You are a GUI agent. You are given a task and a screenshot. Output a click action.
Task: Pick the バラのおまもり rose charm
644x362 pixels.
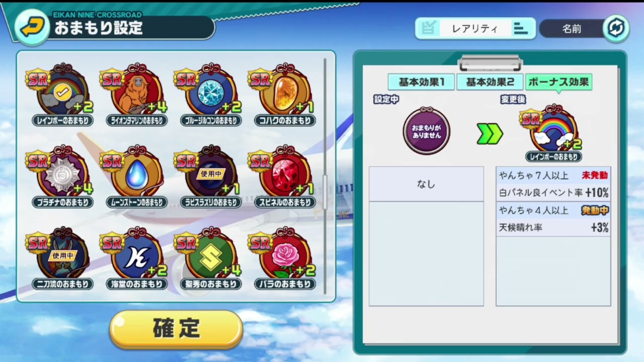coord(284,259)
